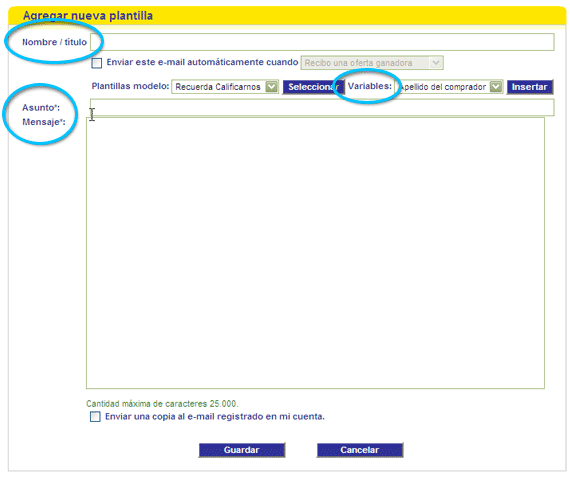This screenshot has width=570, height=482.
Task: Click the Nombre / título input field
Action: pyautogui.click(x=322, y=42)
